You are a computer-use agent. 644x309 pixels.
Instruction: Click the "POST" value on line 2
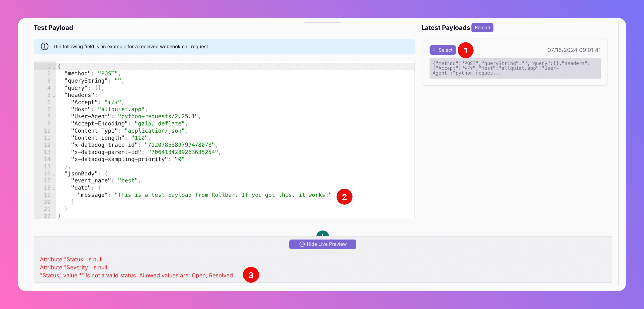pyautogui.click(x=107, y=73)
